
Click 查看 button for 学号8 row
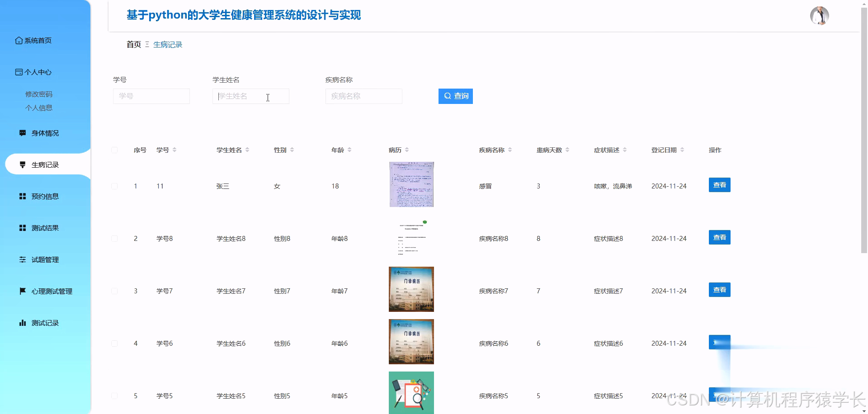[x=720, y=237]
